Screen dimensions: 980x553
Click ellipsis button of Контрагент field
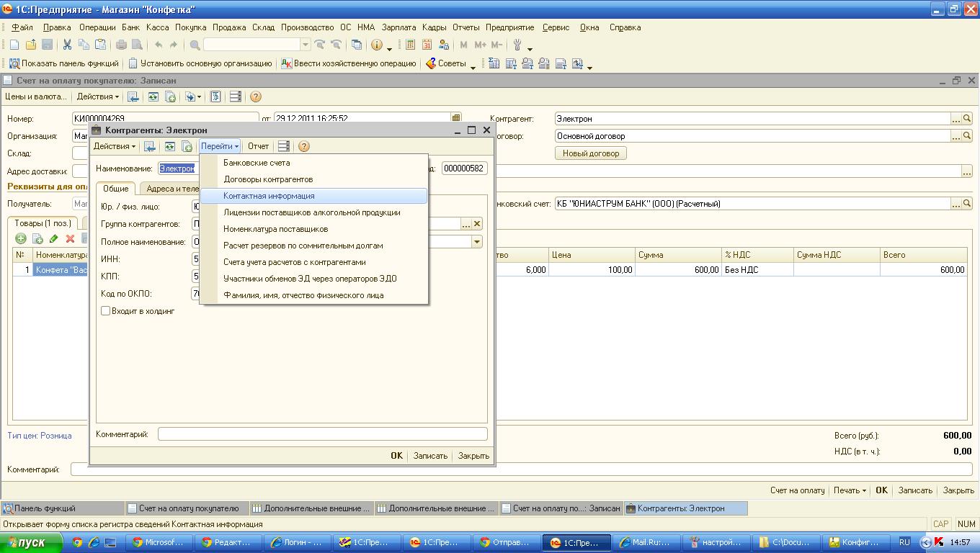coord(957,119)
